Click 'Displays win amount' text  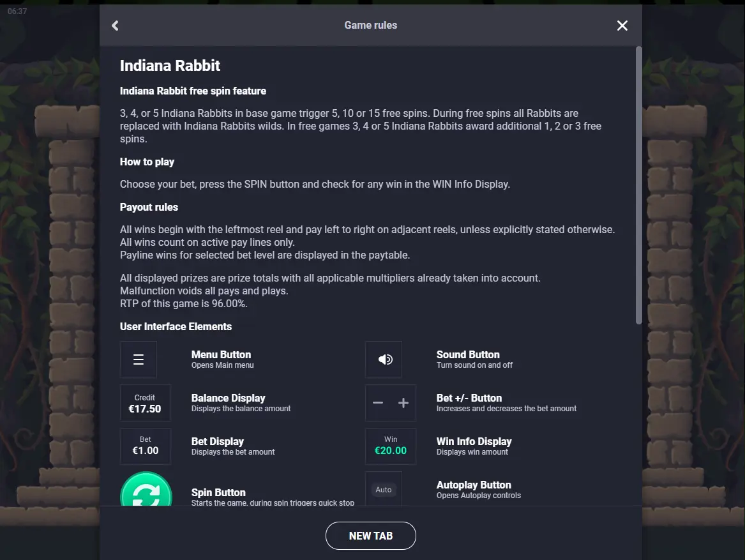(472, 452)
